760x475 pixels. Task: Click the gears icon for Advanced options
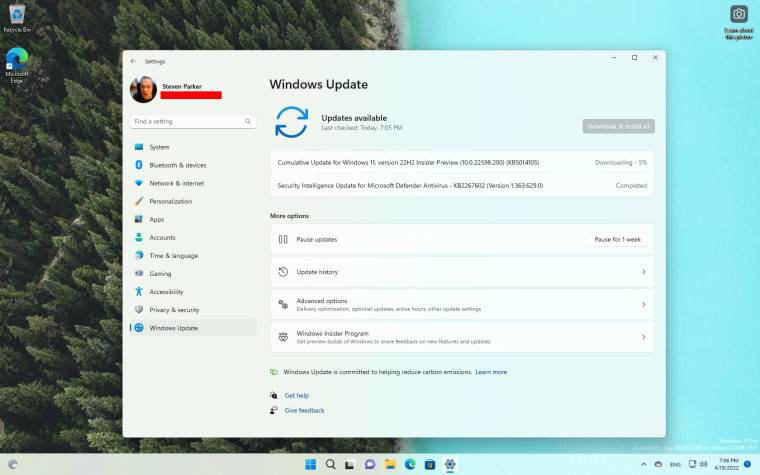pos(283,304)
